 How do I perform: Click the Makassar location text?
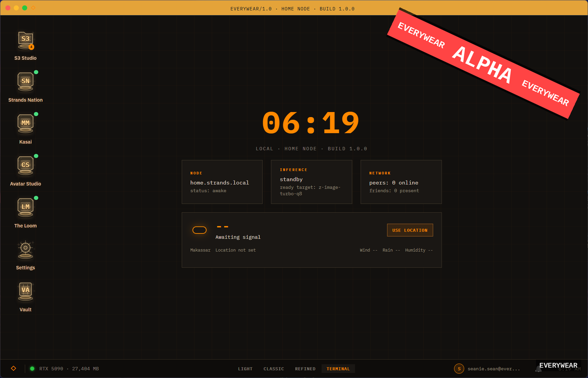coord(200,250)
